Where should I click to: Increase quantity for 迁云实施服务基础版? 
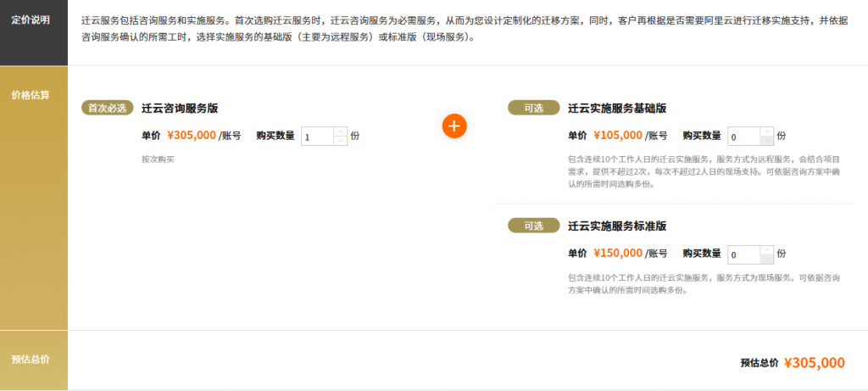(767, 131)
